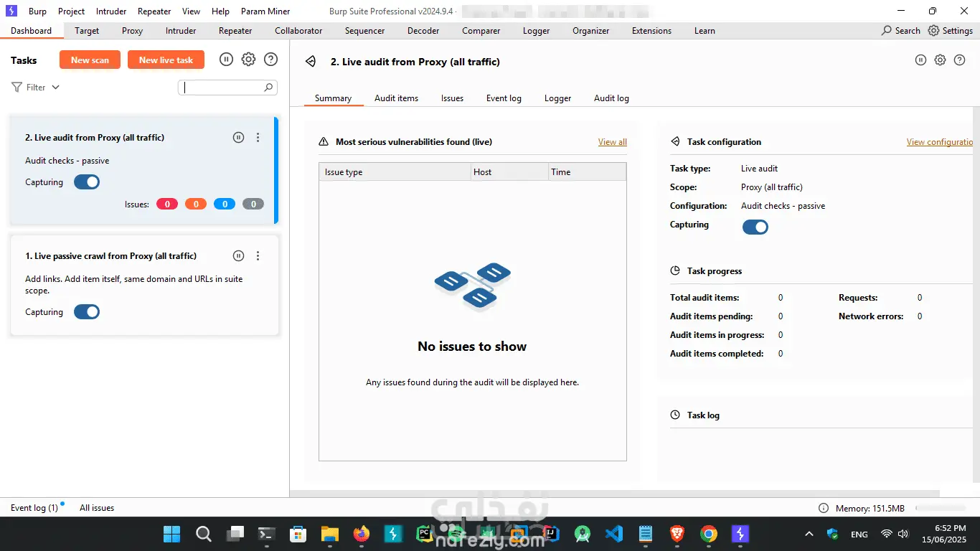Pause the task from the details panel header
Screen dimensions: 980x551
pos(921,60)
